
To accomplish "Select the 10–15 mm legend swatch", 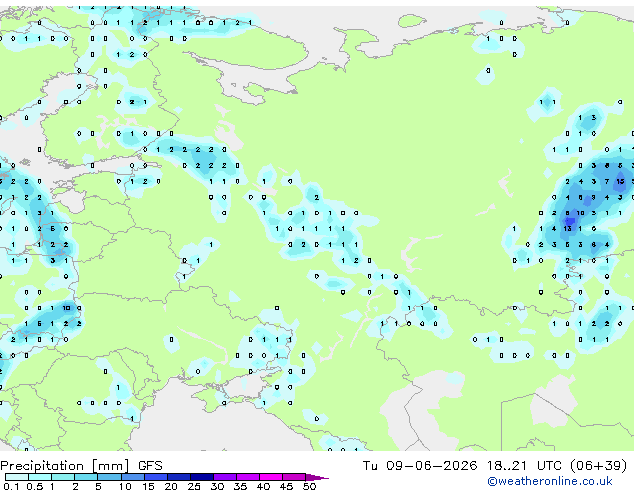I will tap(132, 477).
